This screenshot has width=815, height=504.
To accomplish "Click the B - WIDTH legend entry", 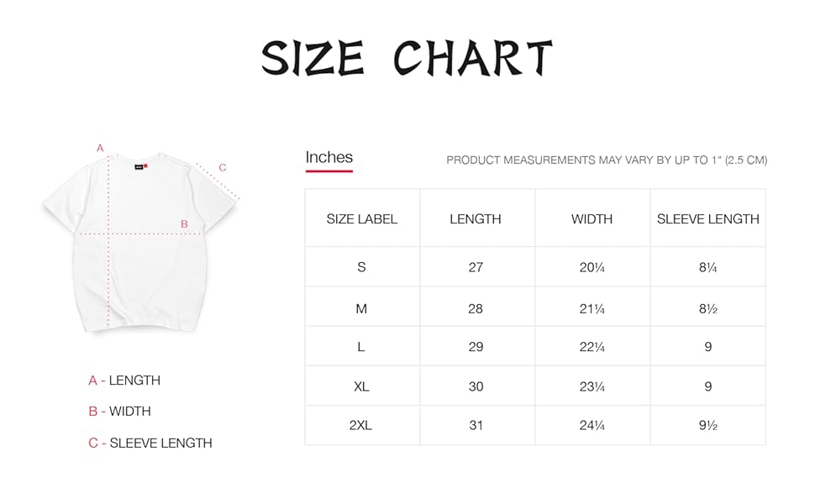I will [119, 412].
